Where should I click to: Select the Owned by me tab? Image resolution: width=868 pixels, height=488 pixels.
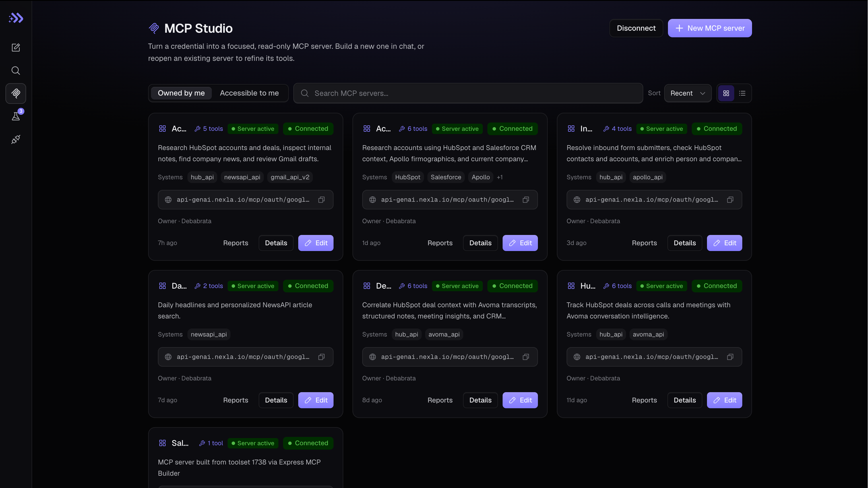[x=181, y=93]
